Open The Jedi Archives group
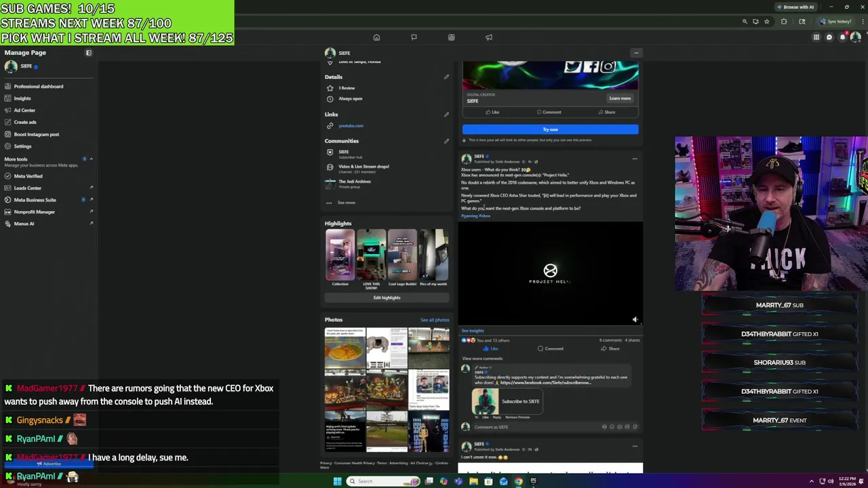Viewport: 868px width, 488px height. point(354,183)
